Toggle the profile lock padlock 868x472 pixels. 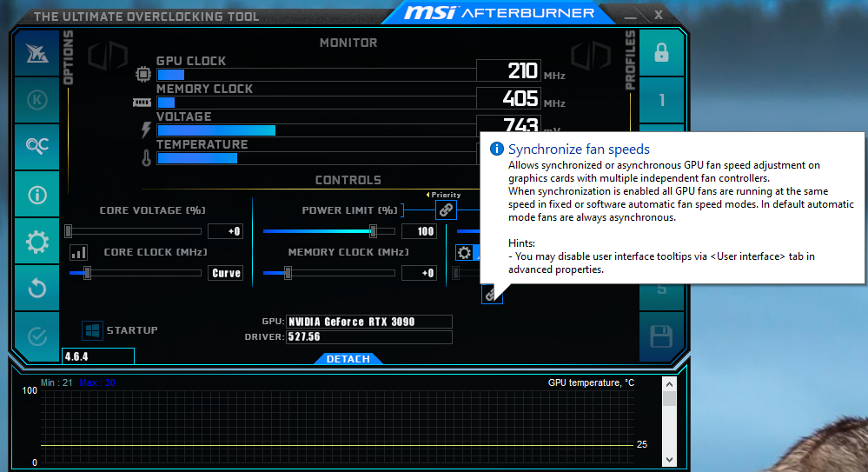(661, 53)
